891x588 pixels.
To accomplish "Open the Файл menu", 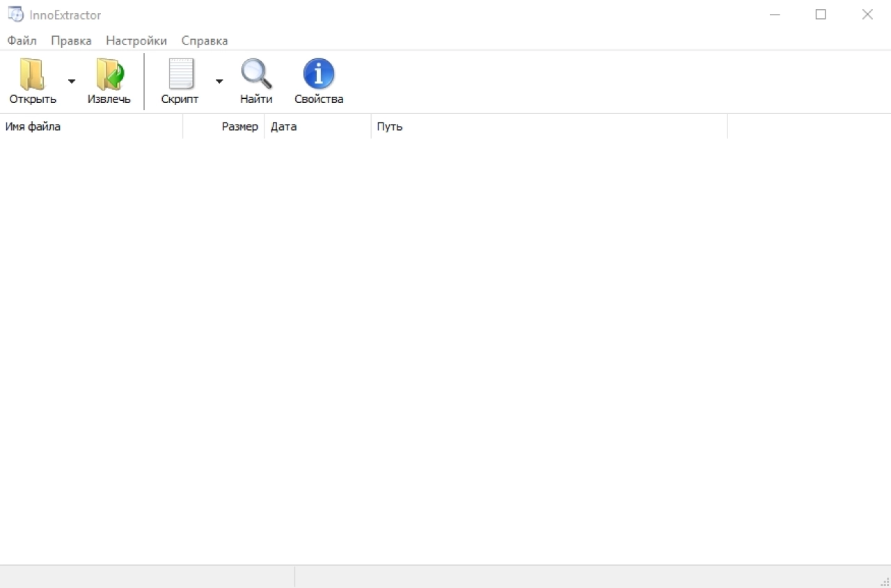I will tap(22, 41).
